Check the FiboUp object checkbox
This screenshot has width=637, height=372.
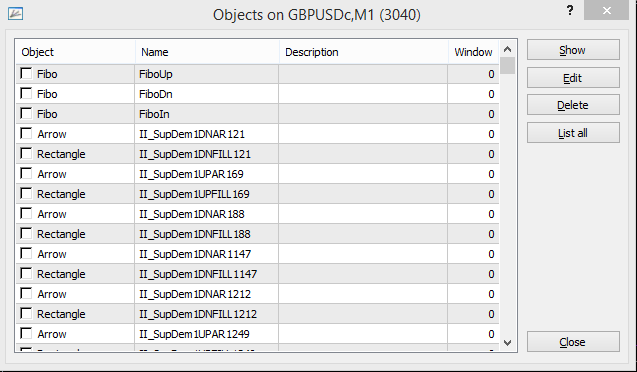[26, 74]
